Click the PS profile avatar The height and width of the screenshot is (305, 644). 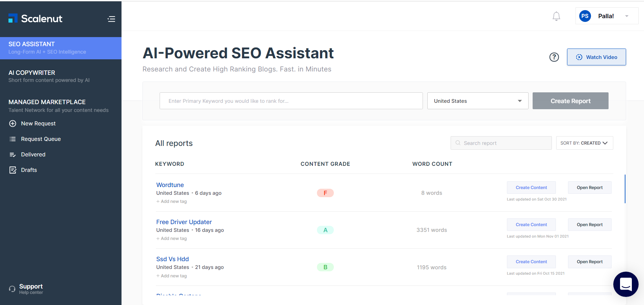(585, 16)
